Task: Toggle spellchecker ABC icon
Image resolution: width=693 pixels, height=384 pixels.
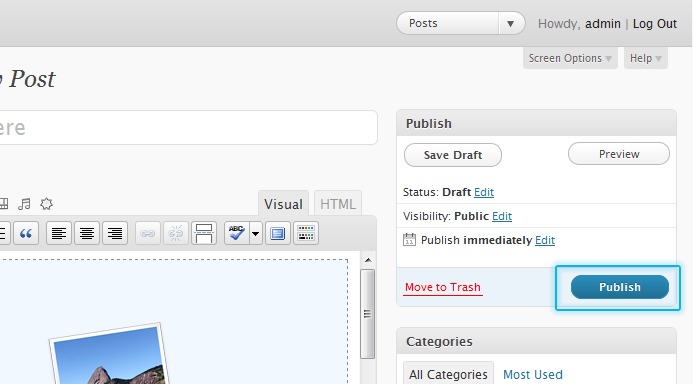Action: pyautogui.click(x=236, y=233)
